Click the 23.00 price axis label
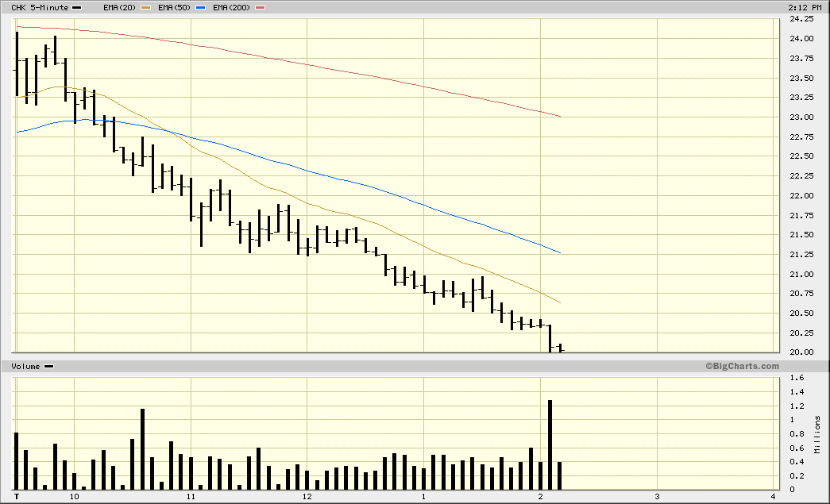Image resolution: width=830 pixels, height=504 pixels. tap(801, 117)
